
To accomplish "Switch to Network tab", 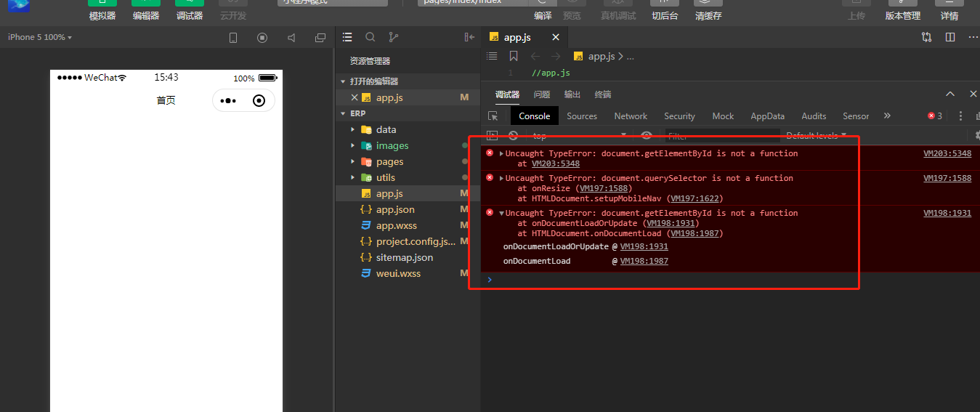I will 631,116.
